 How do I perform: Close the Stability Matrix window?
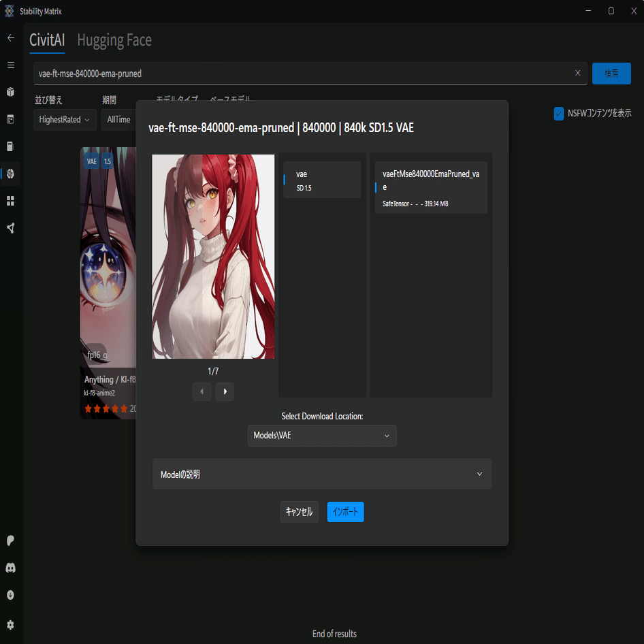pos(634,11)
